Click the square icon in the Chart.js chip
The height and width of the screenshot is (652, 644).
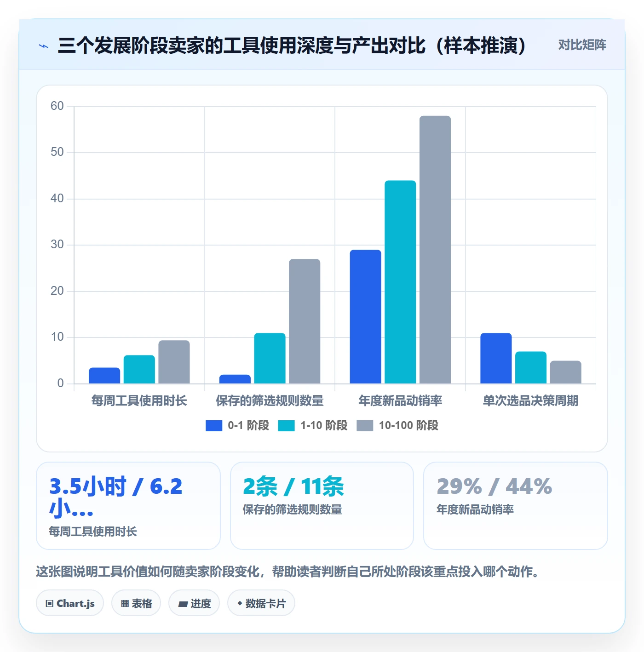[x=50, y=604]
